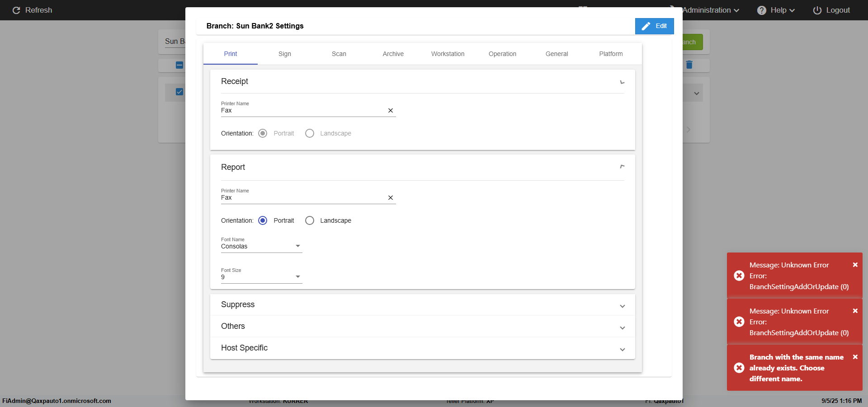Screen dimensions: 868x407
Task: Switch to the Scan tab
Action: [x=339, y=54]
